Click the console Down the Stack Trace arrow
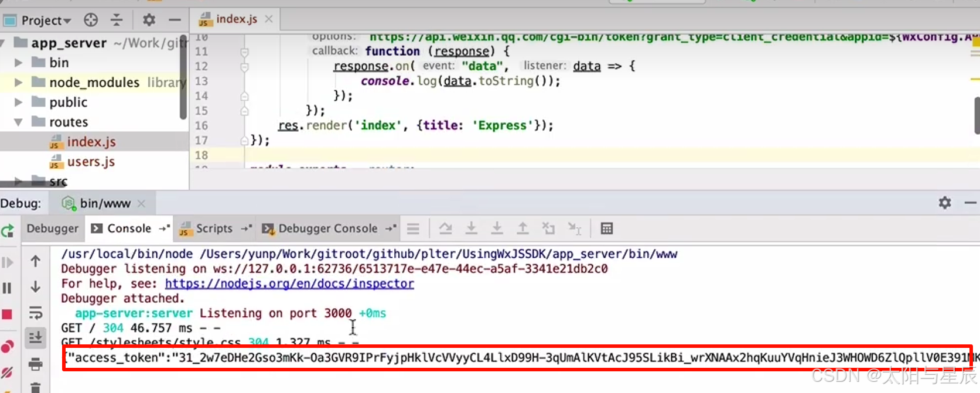 36,287
